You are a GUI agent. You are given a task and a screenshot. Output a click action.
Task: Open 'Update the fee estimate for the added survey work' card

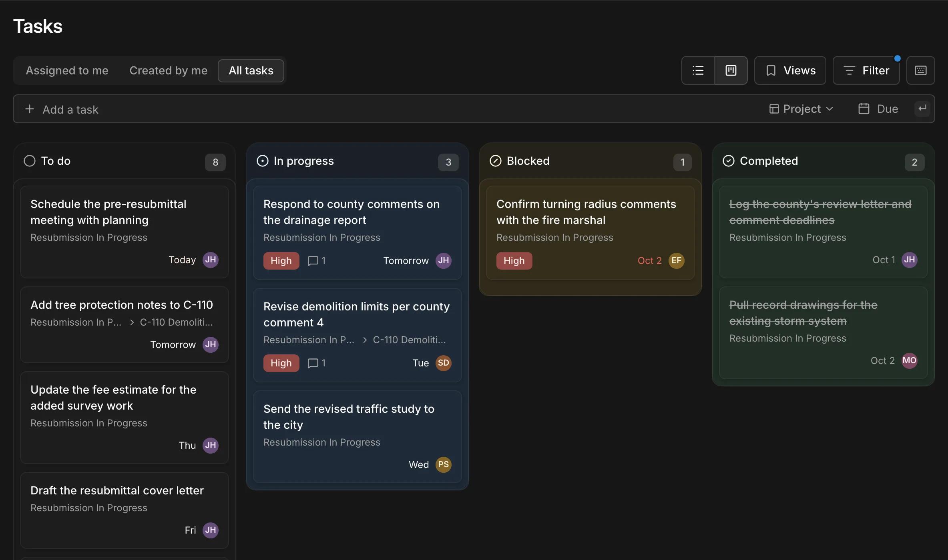tap(125, 418)
